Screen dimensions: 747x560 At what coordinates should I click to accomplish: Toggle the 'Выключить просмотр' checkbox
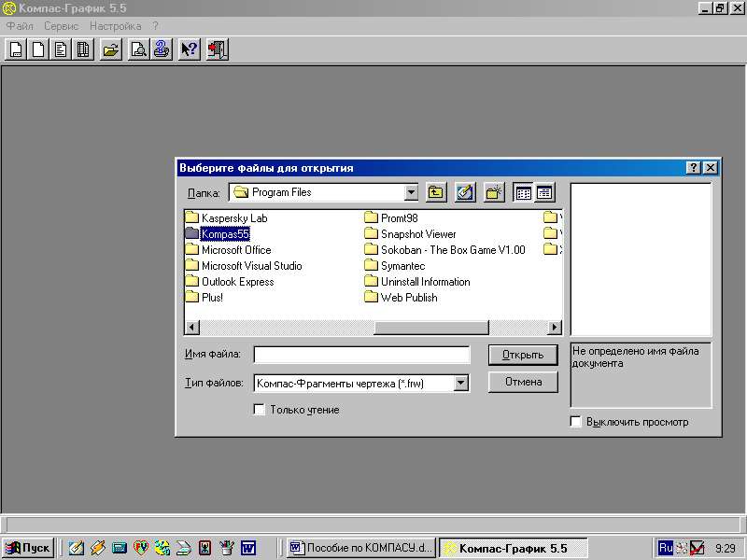[576, 422]
